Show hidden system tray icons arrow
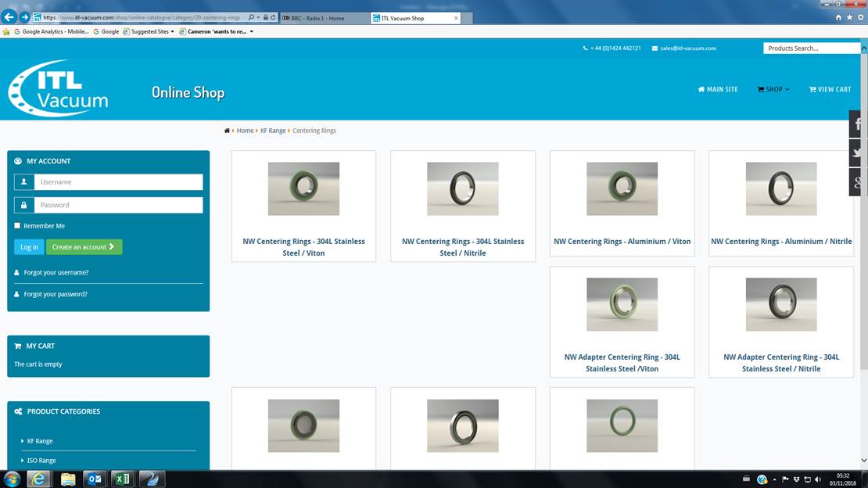Image resolution: width=868 pixels, height=488 pixels. (x=774, y=479)
